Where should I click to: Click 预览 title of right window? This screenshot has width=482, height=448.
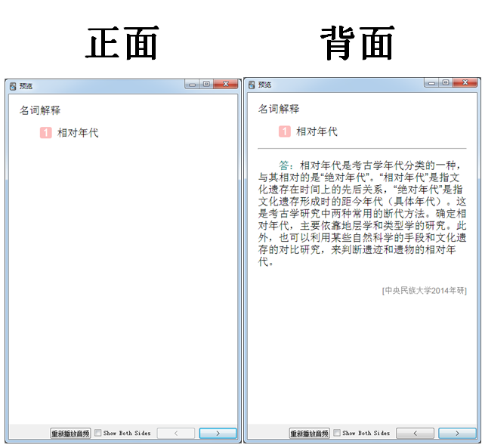pyautogui.click(x=264, y=85)
